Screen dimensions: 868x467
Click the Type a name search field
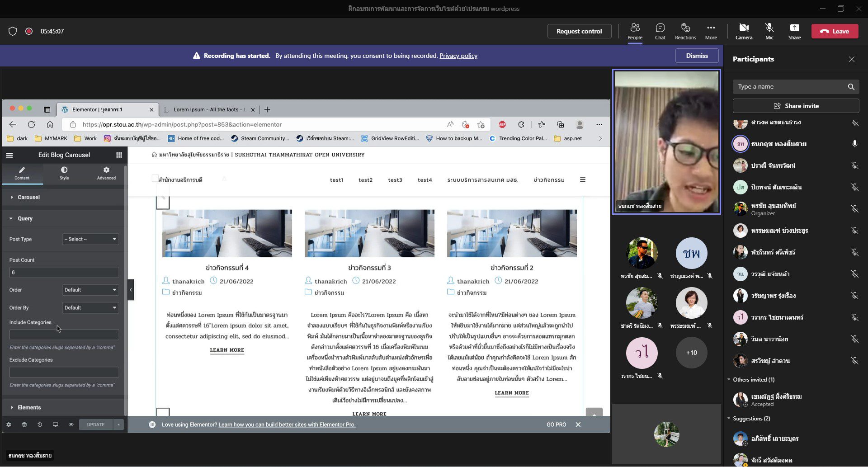point(789,87)
